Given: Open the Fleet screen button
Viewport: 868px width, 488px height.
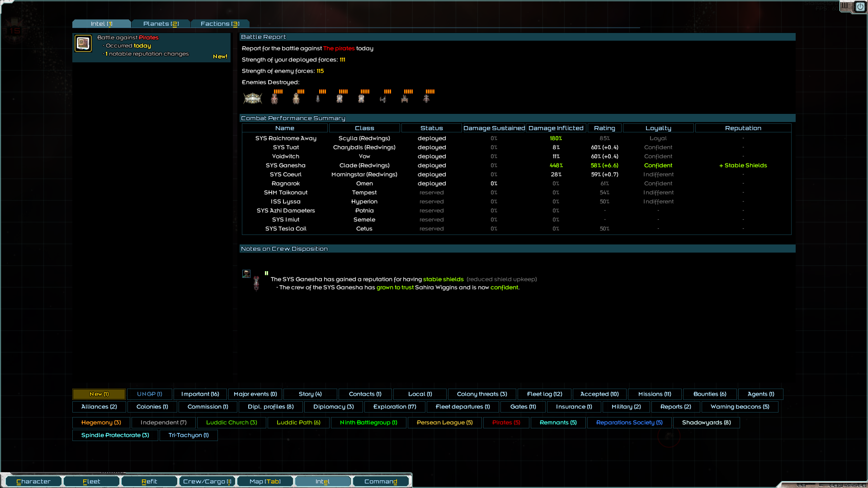Looking at the screenshot, I should [91, 481].
